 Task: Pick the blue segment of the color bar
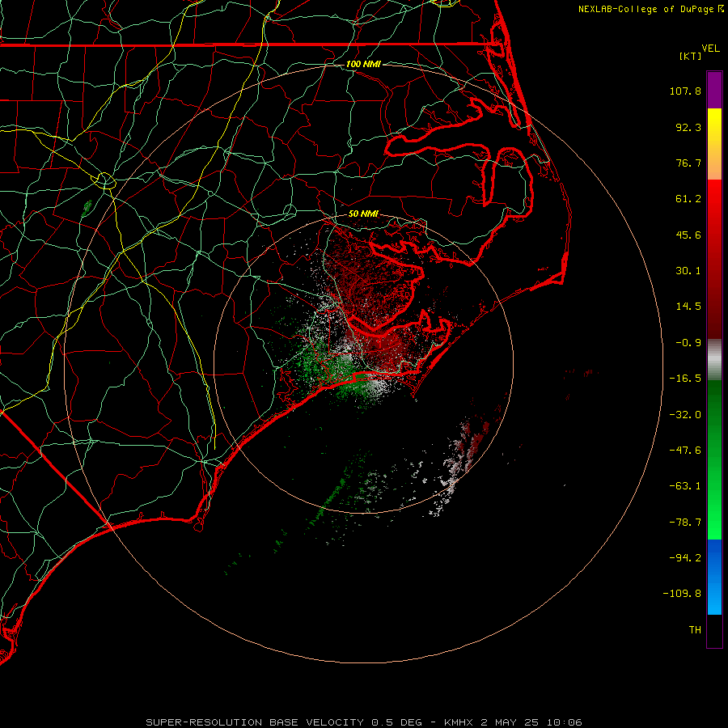pos(714,577)
